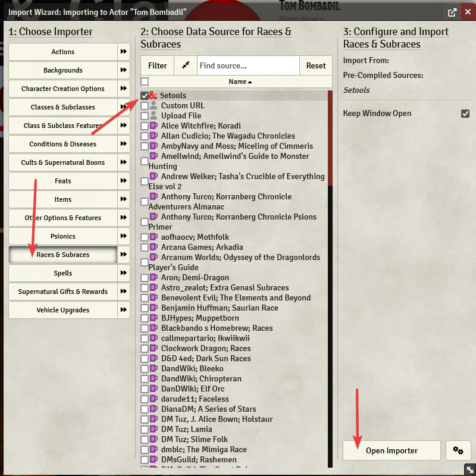Toggle the Keep Window Open checkbox
The image size is (476, 476).
pos(465,114)
